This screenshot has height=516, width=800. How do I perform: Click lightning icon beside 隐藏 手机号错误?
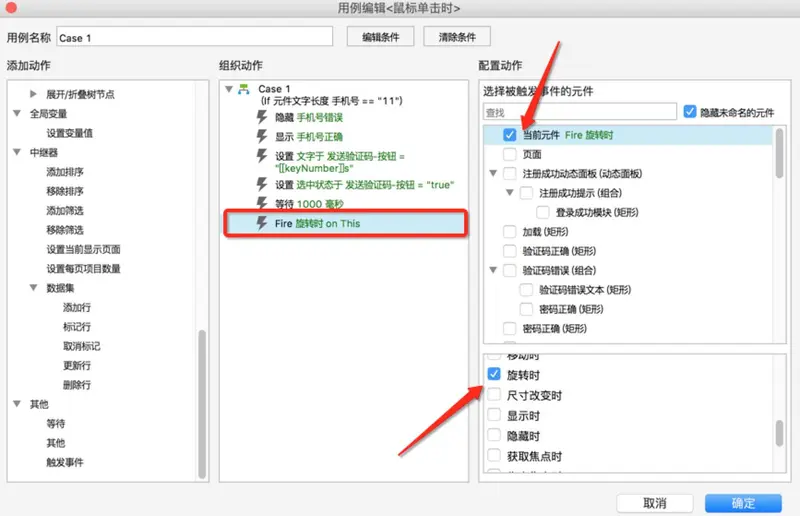click(263, 117)
